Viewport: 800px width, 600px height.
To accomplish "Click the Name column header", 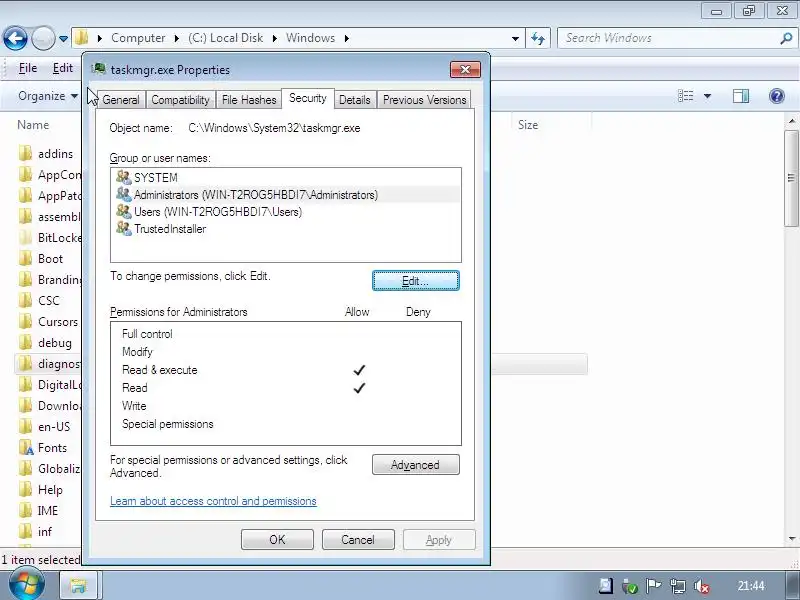I will coord(33,125).
